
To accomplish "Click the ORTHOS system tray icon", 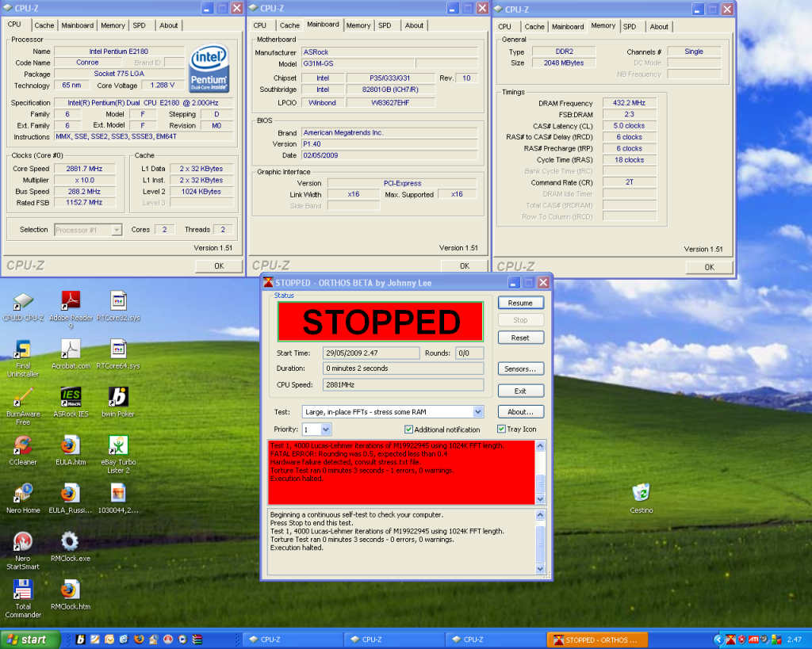I will tap(730, 639).
